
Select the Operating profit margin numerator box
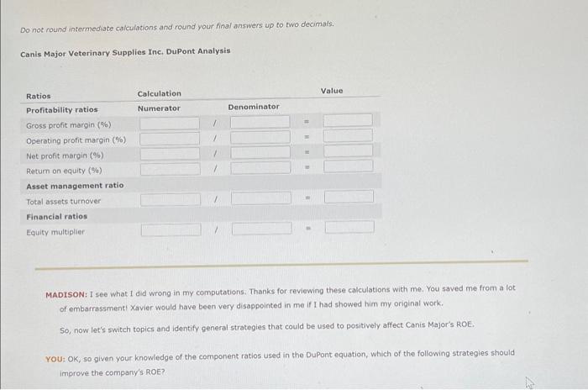coord(170,139)
